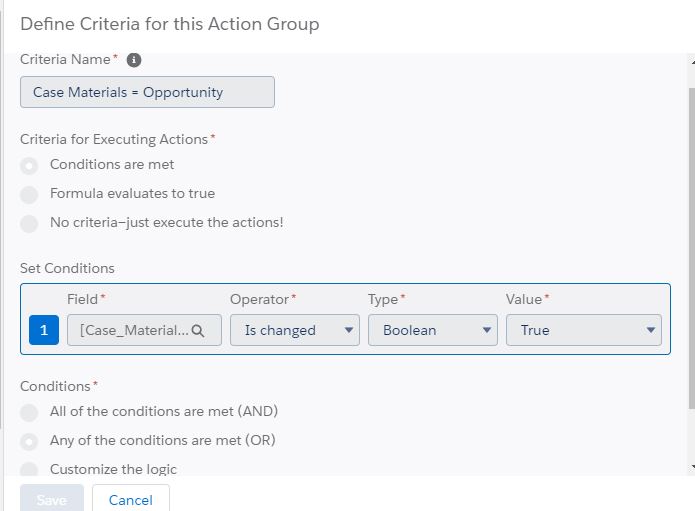Click the [Case_Material... Field lookup box
This screenshot has height=511, width=695.
click(x=130, y=330)
